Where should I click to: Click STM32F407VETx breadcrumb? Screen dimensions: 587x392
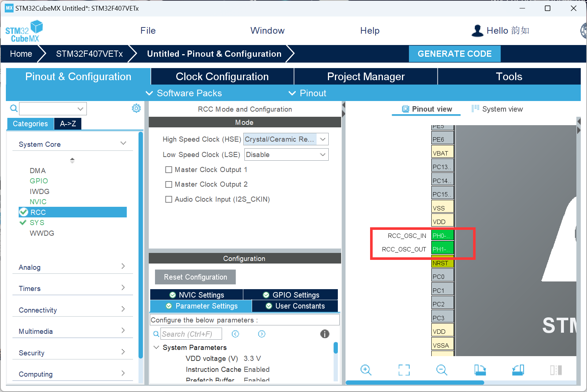[x=89, y=54]
